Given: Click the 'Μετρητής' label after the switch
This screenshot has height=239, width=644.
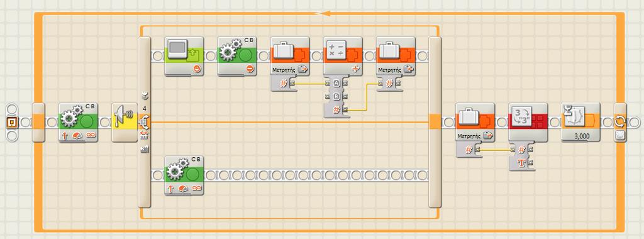Looking at the screenshot, I should click(469, 136).
